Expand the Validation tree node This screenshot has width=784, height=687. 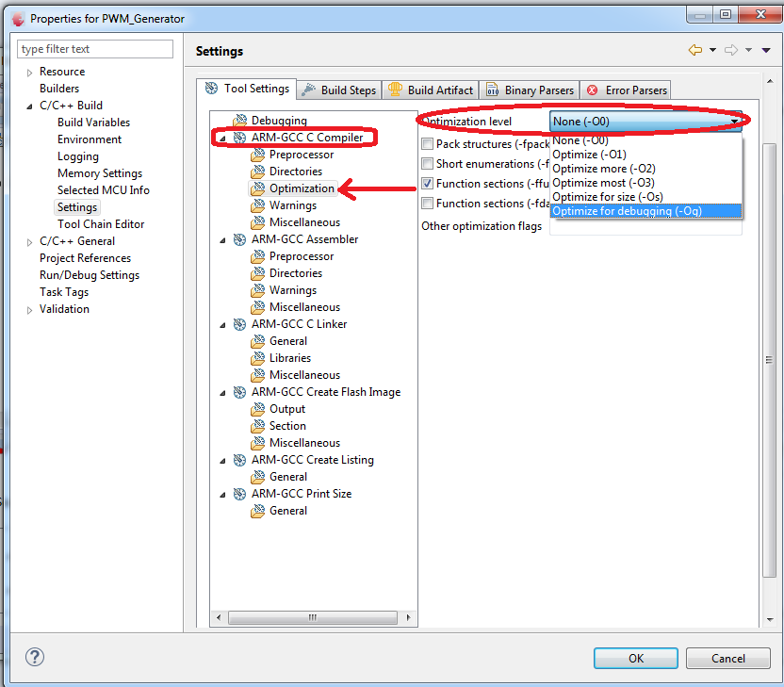(x=29, y=310)
